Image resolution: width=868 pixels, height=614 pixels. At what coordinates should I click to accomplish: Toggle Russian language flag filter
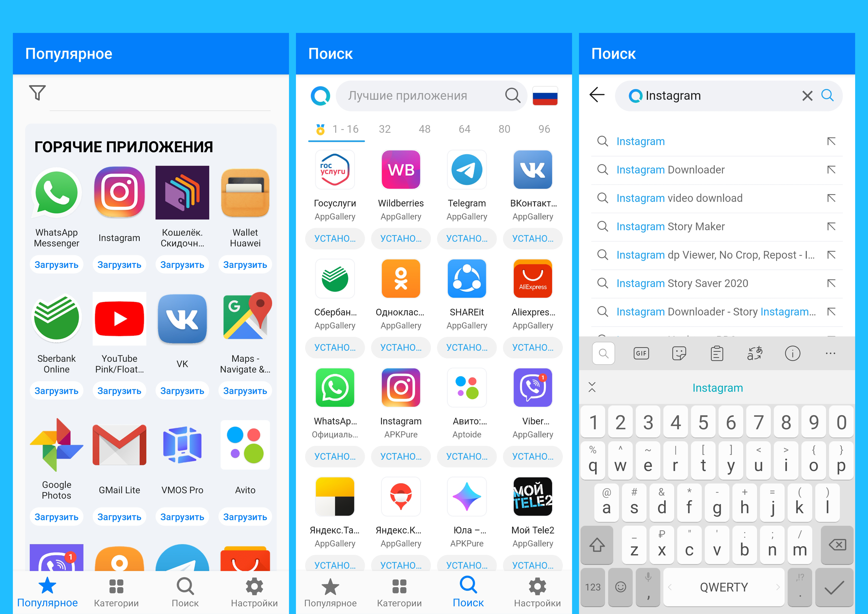point(545,96)
